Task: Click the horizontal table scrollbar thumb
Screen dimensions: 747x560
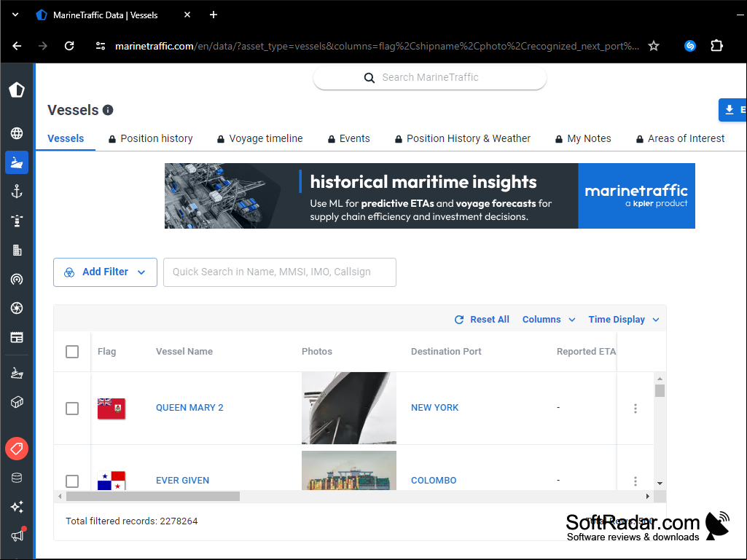Action: pyautogui.click(x=153, y=496)
